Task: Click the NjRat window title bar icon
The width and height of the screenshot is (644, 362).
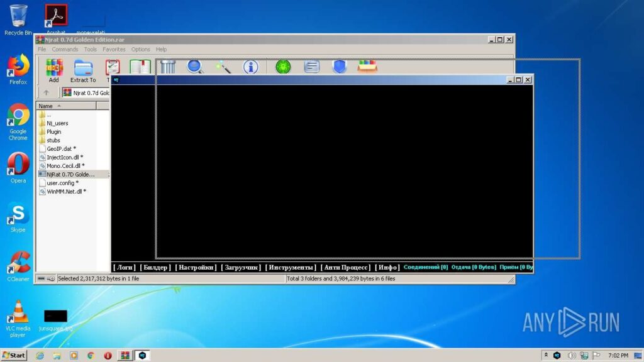Action: click(116, 80)
